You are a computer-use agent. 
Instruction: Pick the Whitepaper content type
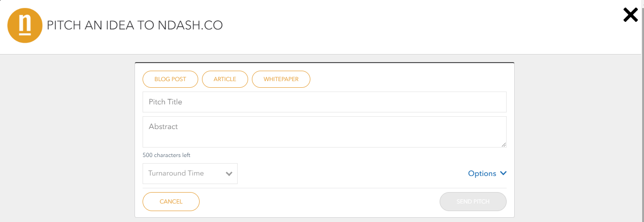coord(281,79)
